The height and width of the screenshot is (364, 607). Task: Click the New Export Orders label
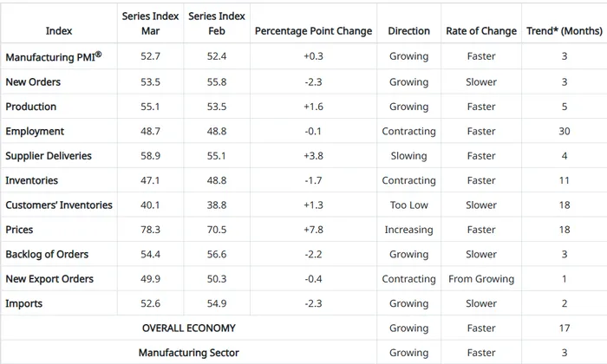49,279
